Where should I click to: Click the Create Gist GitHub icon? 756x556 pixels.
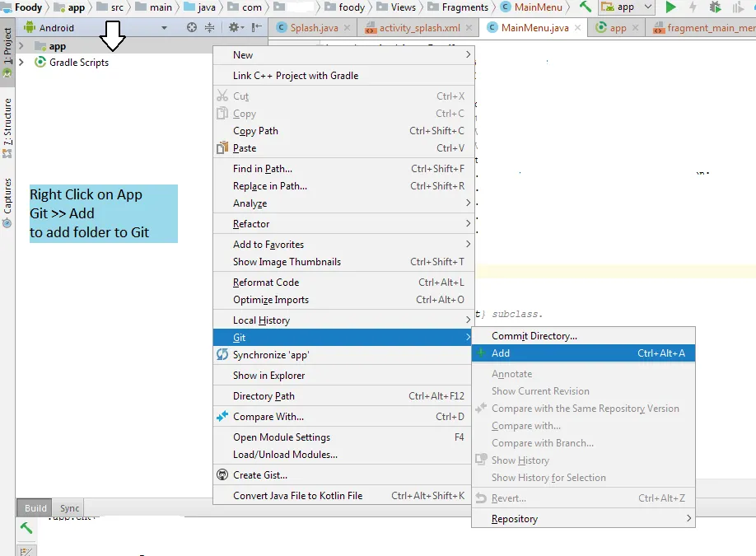click(222, 475)
